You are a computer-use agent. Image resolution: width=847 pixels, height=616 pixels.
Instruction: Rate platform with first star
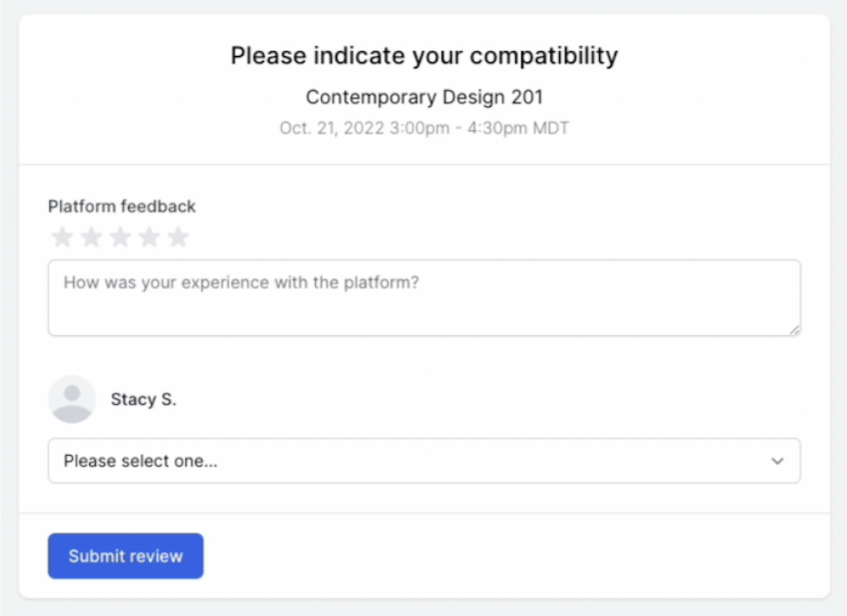click(x=62, y=237)
